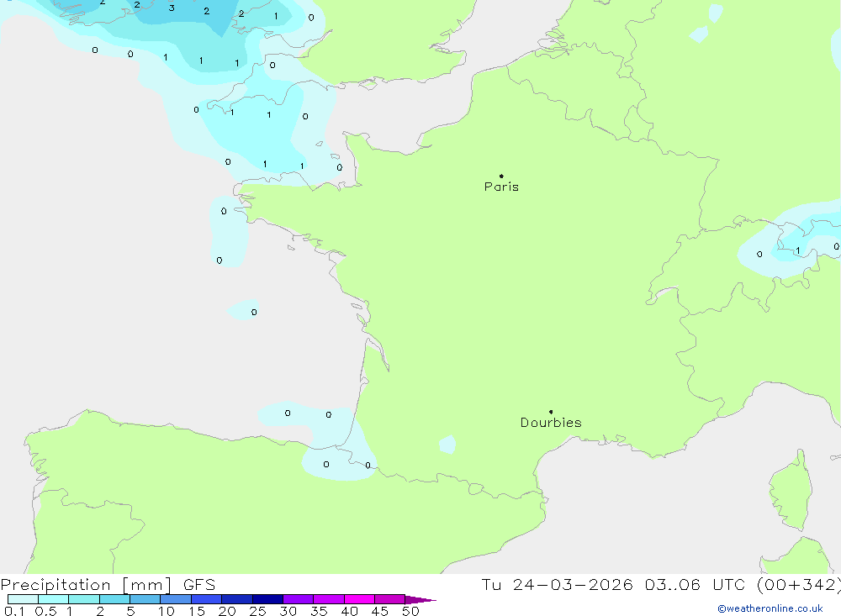
Task: Click the Dourbies city label
Action: [551, 423]
